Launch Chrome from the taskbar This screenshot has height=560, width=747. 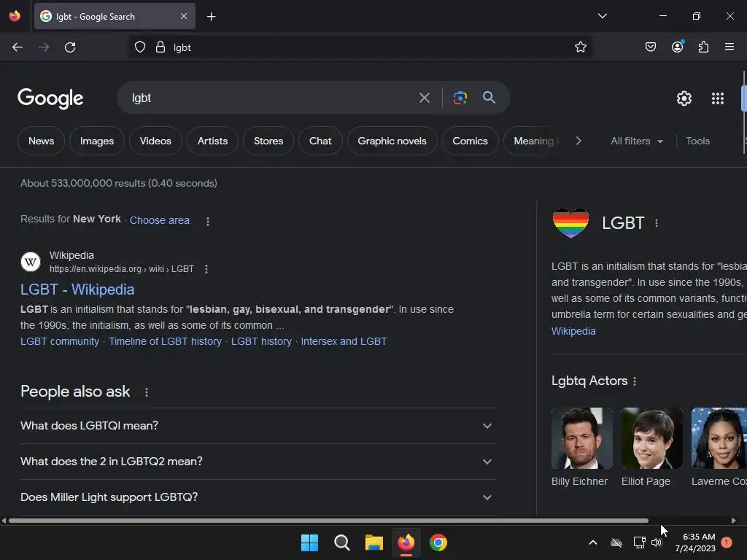(438, 542)
